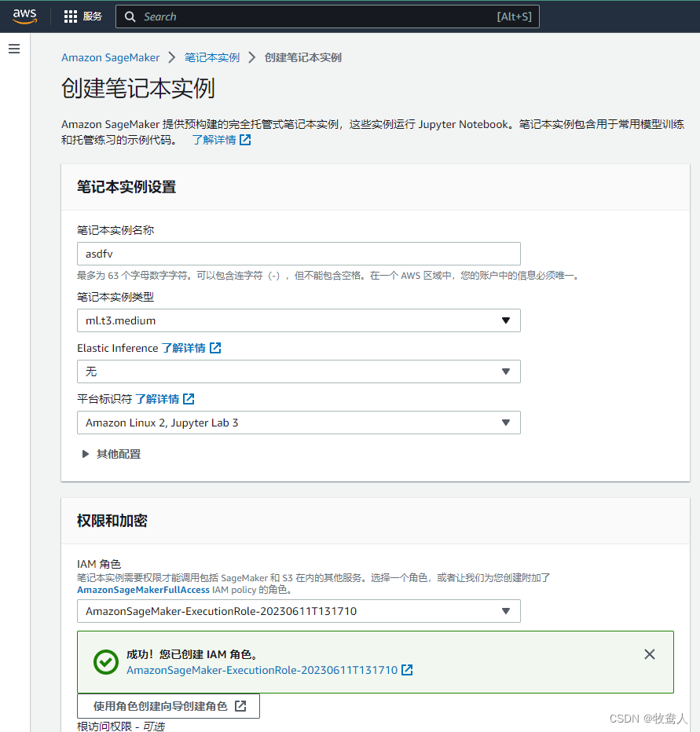Click 使用角色创建向导创建角色 button
This screenshot has height=732, width=700.
(x=168, y=706)
